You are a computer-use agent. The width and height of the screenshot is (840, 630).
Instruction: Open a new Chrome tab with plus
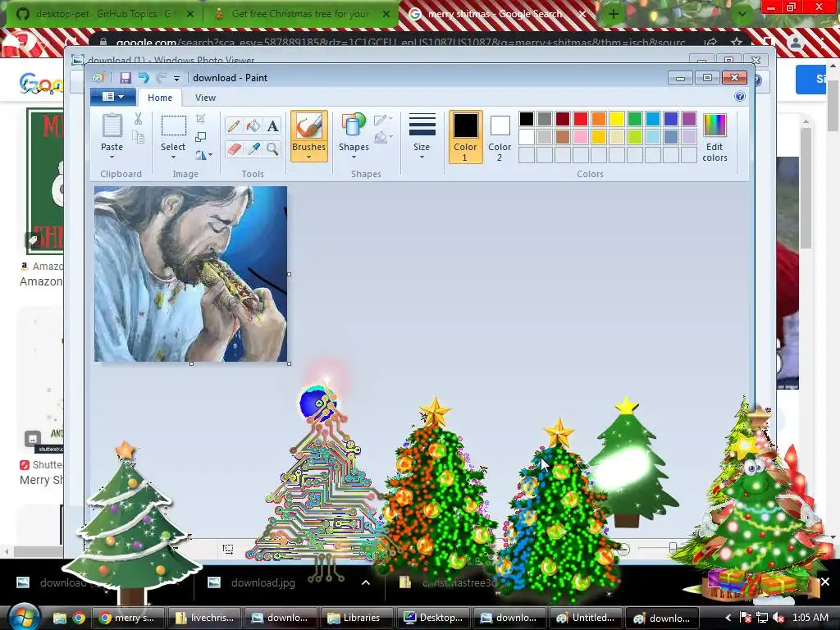(614, 15)
